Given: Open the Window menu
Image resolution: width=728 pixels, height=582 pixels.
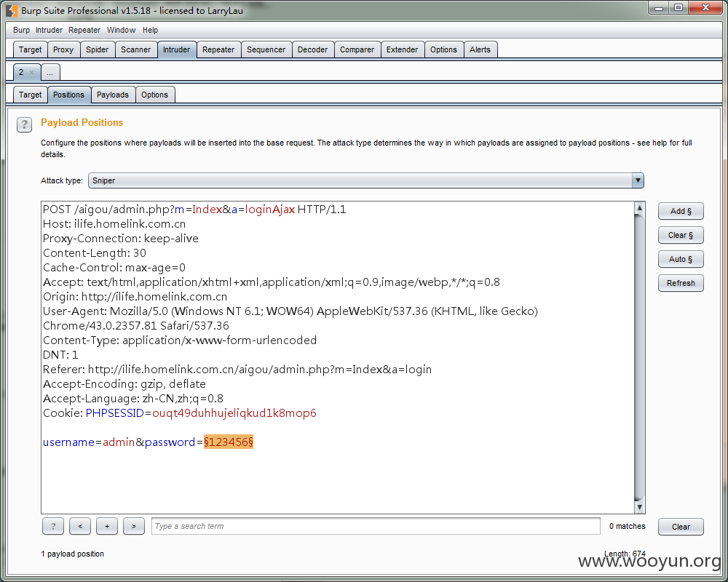Looking at the screenshot, I should [x=121, y=30].
